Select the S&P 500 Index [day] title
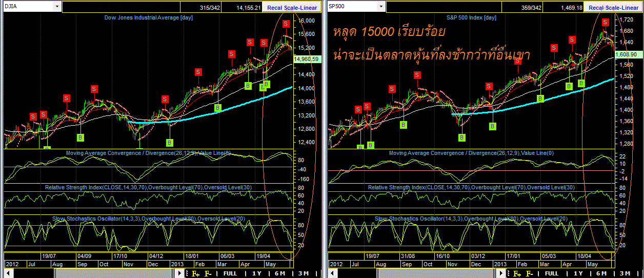Viewport: 644px width, 278px height. [x=471, y=17]
